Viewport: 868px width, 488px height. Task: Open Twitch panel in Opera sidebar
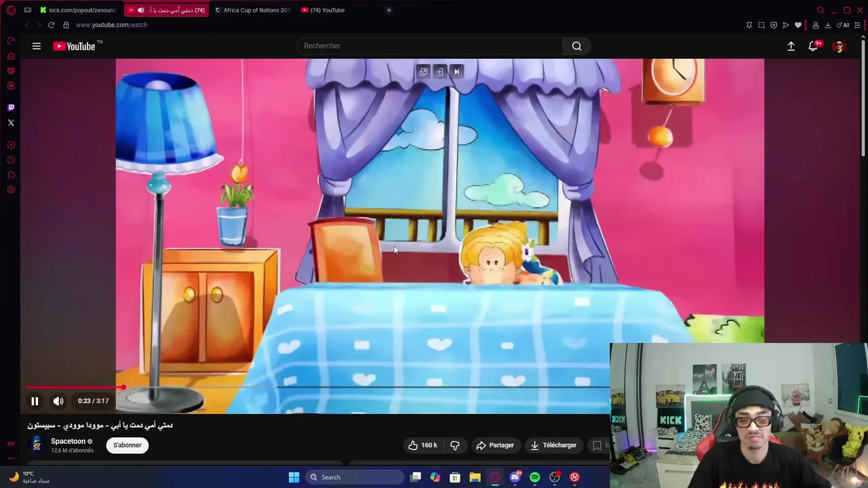[x=11, y=108]
